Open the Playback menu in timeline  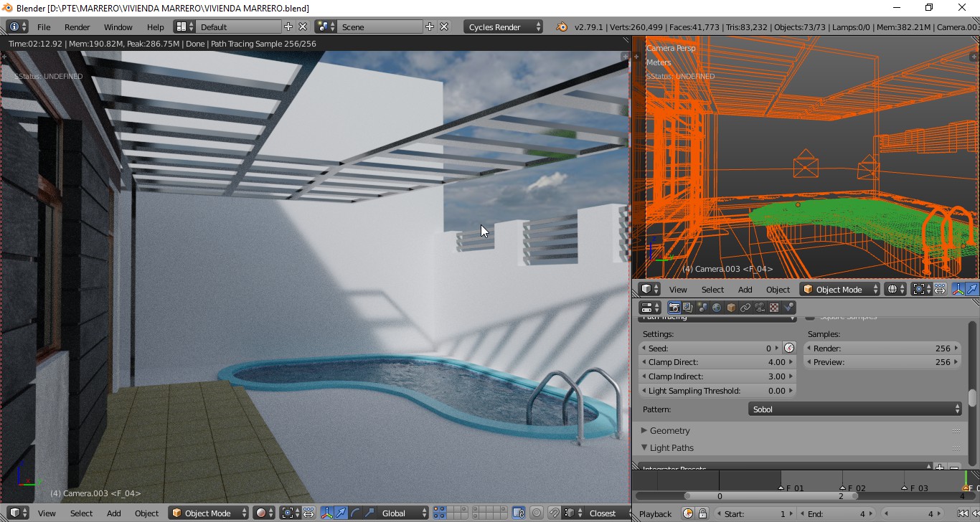(655, 513)
